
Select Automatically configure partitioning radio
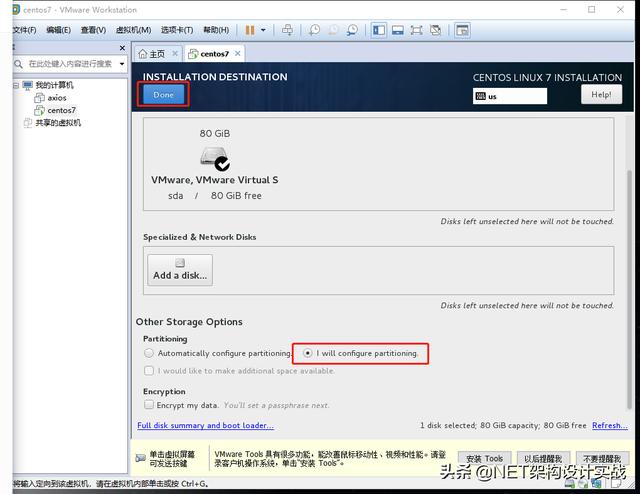click(149, 353)
